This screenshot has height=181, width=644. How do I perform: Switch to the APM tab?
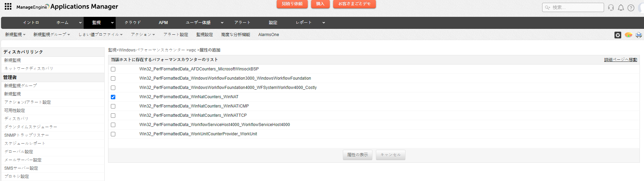pos(163,23)
